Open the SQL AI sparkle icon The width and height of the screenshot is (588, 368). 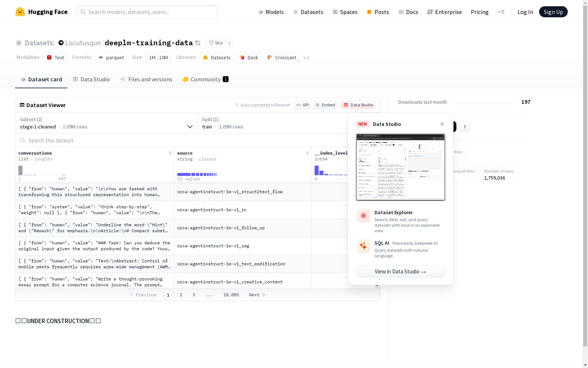click(363, 246)
